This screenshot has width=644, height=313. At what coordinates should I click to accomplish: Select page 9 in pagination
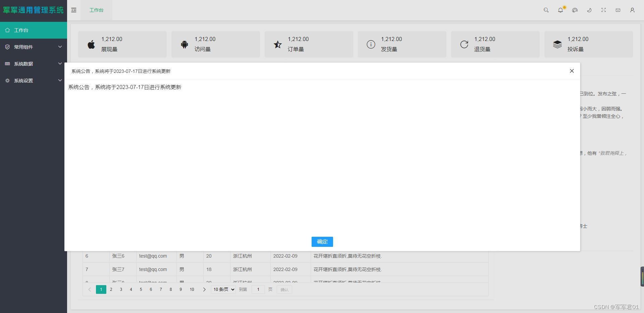click(x=181, y=289)
